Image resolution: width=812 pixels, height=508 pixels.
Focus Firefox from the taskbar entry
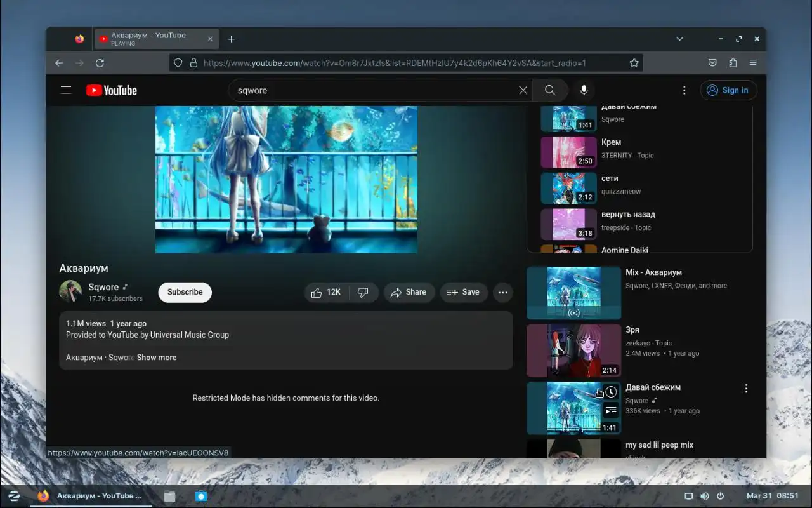pos(90,496)
